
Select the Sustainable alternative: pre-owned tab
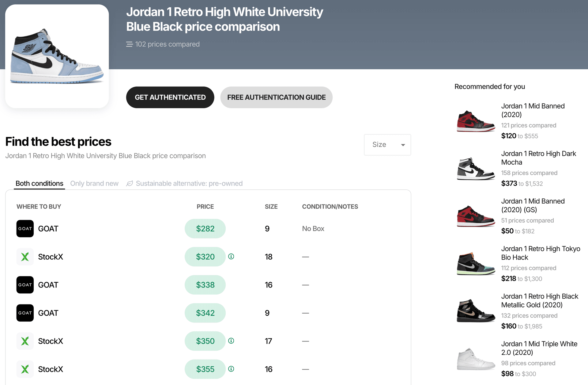[x=189, y=183]
